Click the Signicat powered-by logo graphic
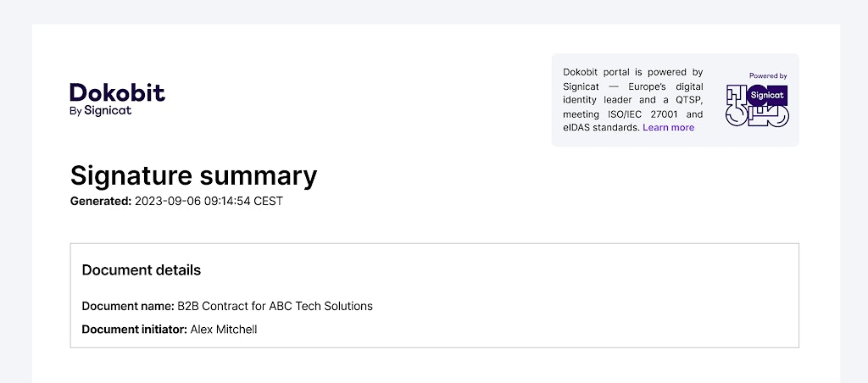The image size is (868, 383). point(757,107)
